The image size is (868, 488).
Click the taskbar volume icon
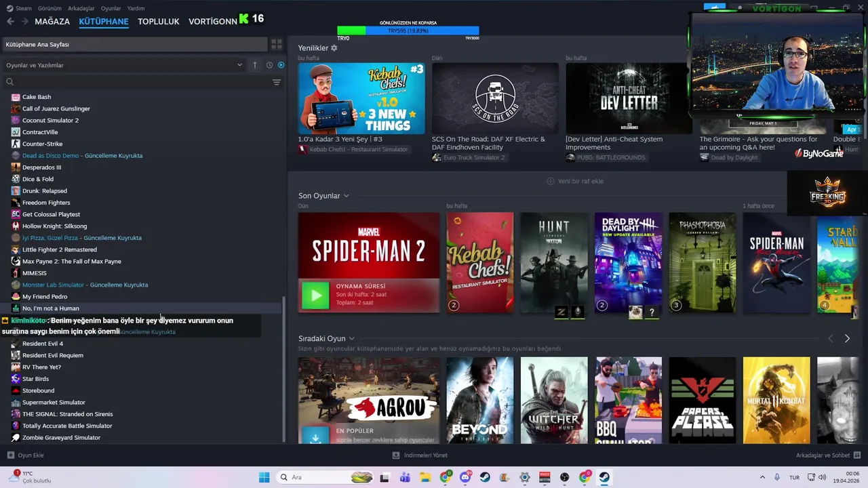pos(823,477)
